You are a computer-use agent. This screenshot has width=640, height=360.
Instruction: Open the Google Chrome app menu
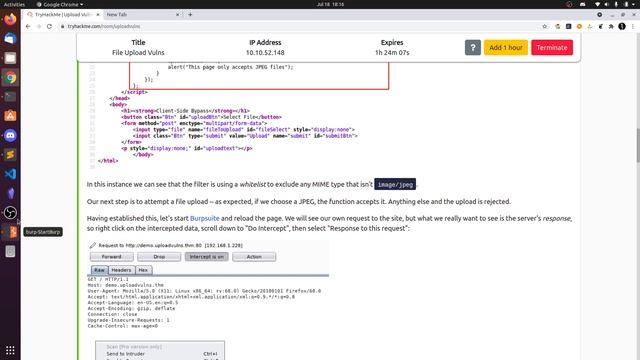[x=60, y=4]
